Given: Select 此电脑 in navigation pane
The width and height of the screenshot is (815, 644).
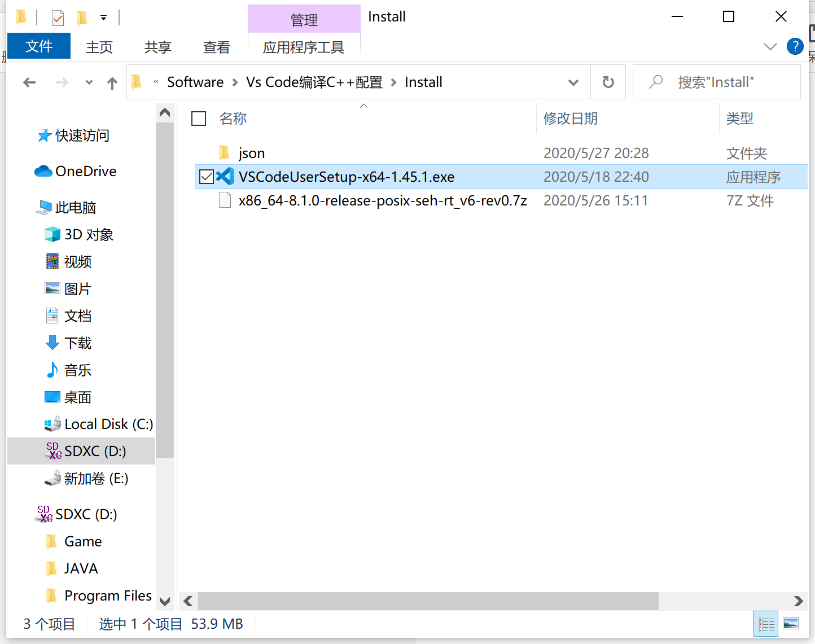Looking at the screenshot, I should (x=76, y=207).
